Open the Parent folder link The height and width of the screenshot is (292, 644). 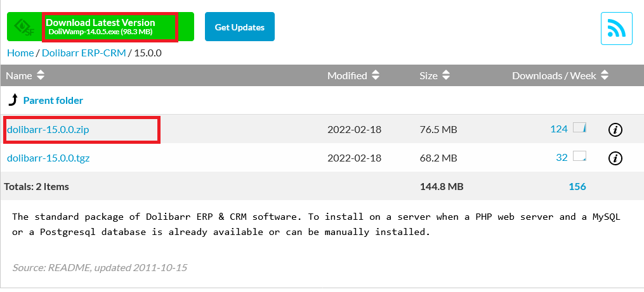click(53, 101)
